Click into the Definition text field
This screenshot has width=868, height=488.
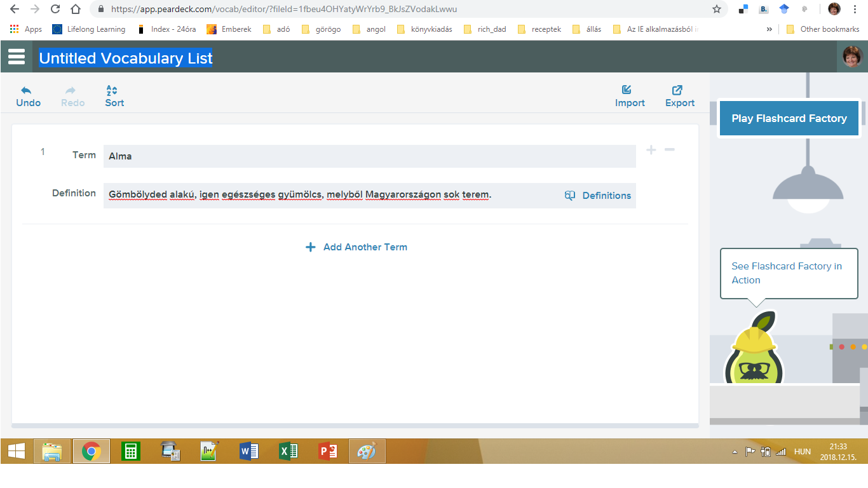point(330,195)
